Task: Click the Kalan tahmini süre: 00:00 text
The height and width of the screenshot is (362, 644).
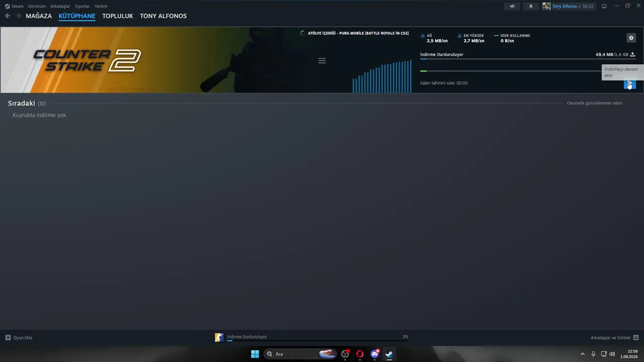Action: pyautogui.click(x=444, y=83)
